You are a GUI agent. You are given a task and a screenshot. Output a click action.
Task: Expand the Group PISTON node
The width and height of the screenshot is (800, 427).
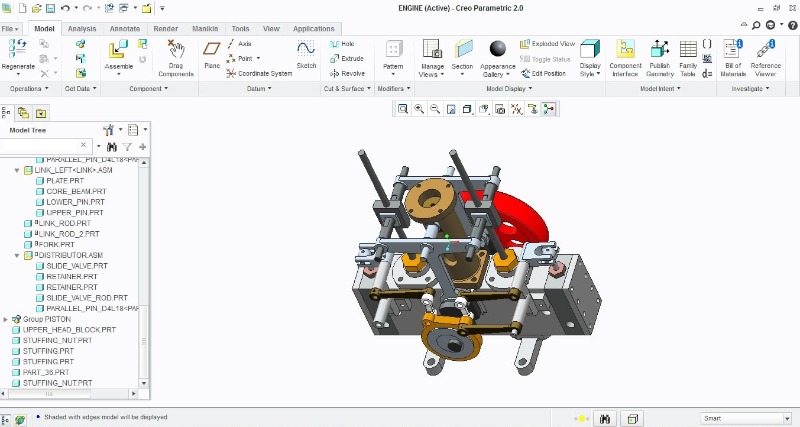click(6, 319)
